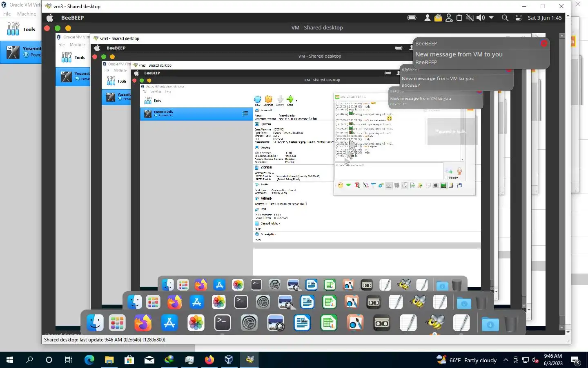Open Control Center toggles icon in macOS menu bar
588x368 pixels.
point(519,18)
